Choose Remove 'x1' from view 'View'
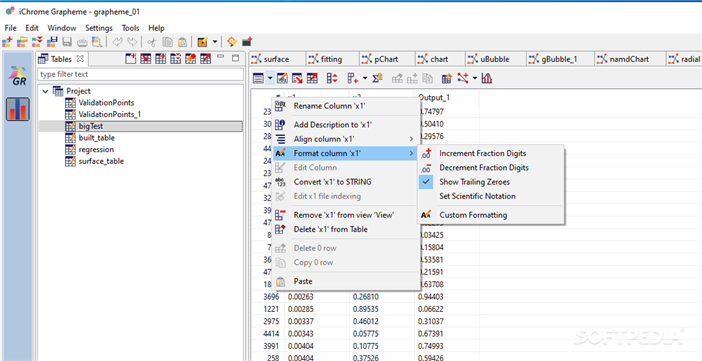702x361 pixels. [x=346, y=215]
